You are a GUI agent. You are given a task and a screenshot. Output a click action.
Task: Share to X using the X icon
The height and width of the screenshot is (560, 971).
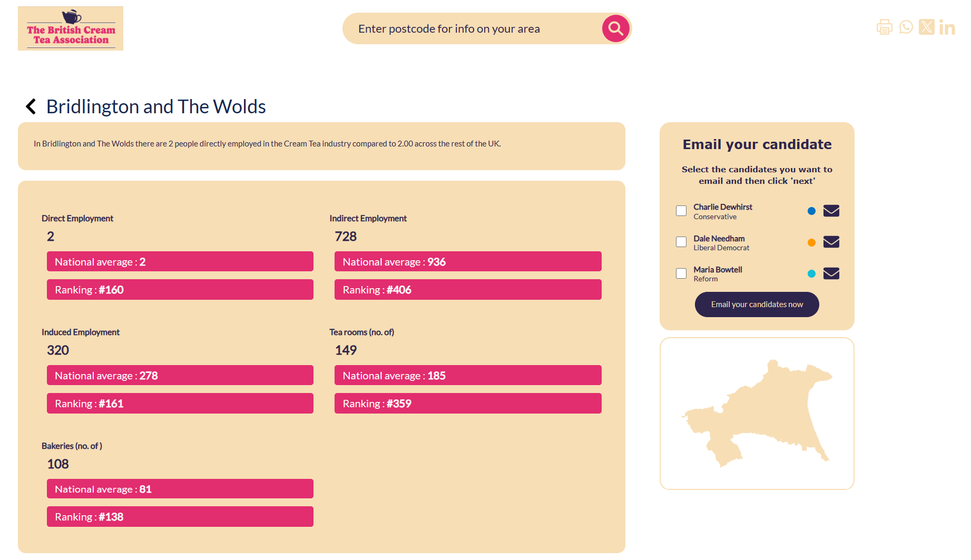coord(926,27)
